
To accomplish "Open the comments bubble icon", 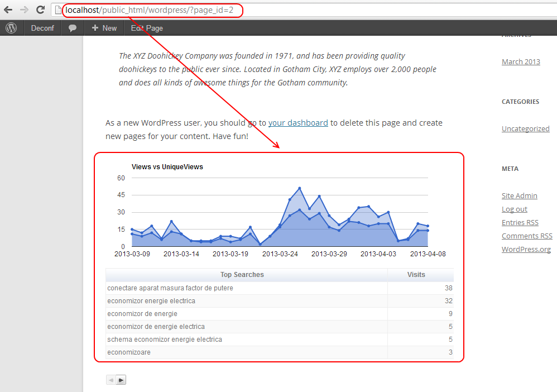I will pyautogui.click(x=73, y=28).
